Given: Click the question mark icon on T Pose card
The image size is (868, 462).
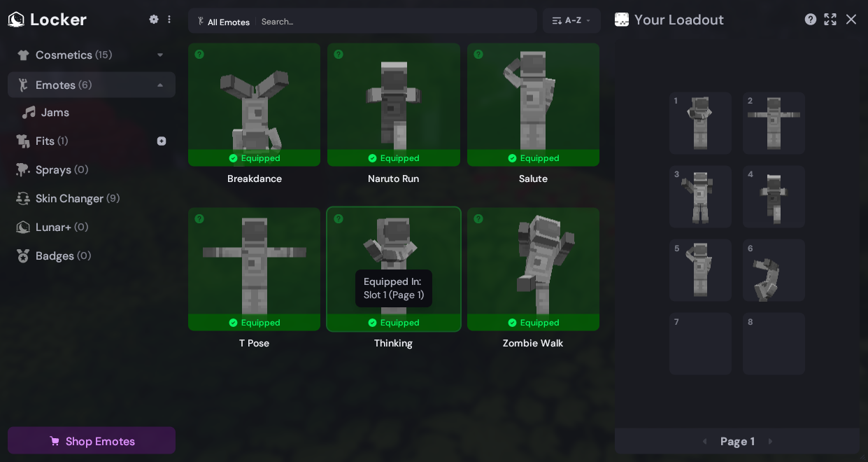Looking at the screenshot, I should pyautogui.click(x=199, y=219).
